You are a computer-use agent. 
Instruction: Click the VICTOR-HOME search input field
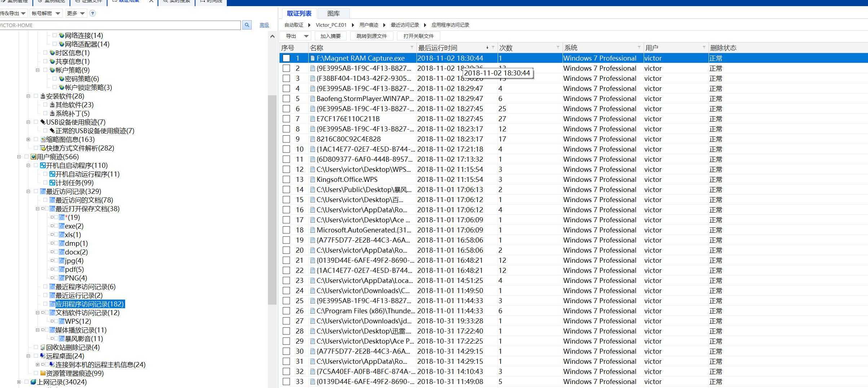tap(119, 25)
